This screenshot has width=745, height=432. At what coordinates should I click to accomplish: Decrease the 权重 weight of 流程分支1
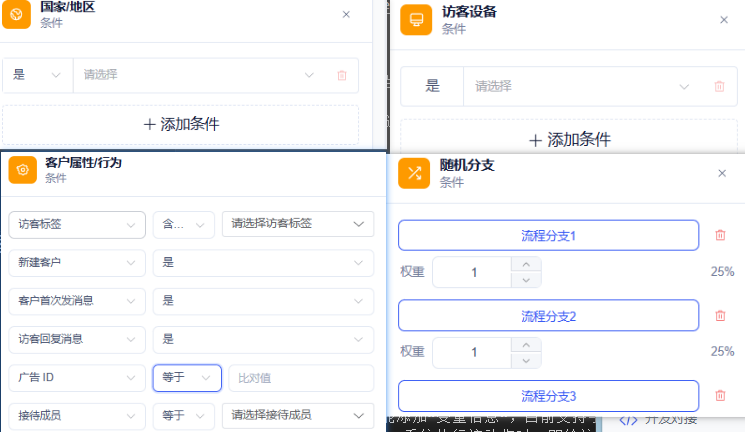click(x=526, y=280)
